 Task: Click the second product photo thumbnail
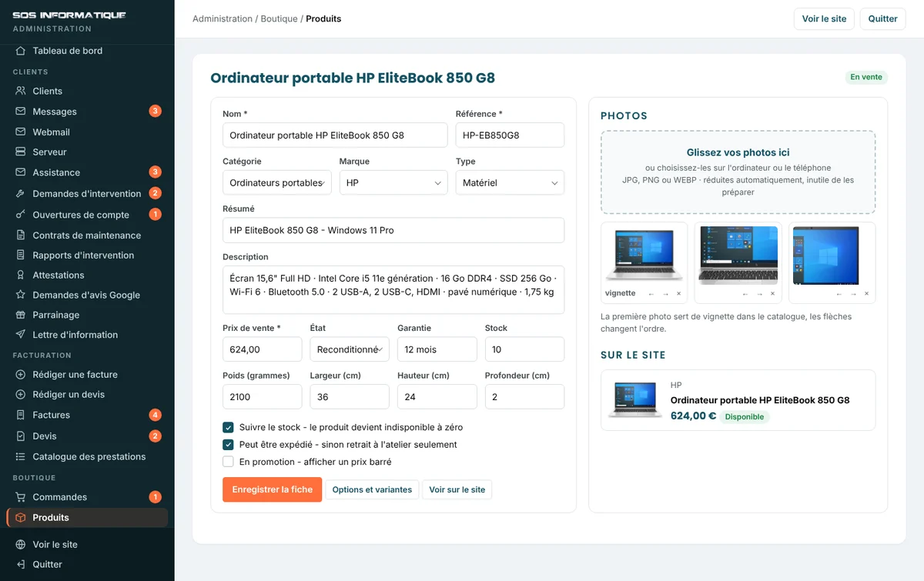click(738, 255)
